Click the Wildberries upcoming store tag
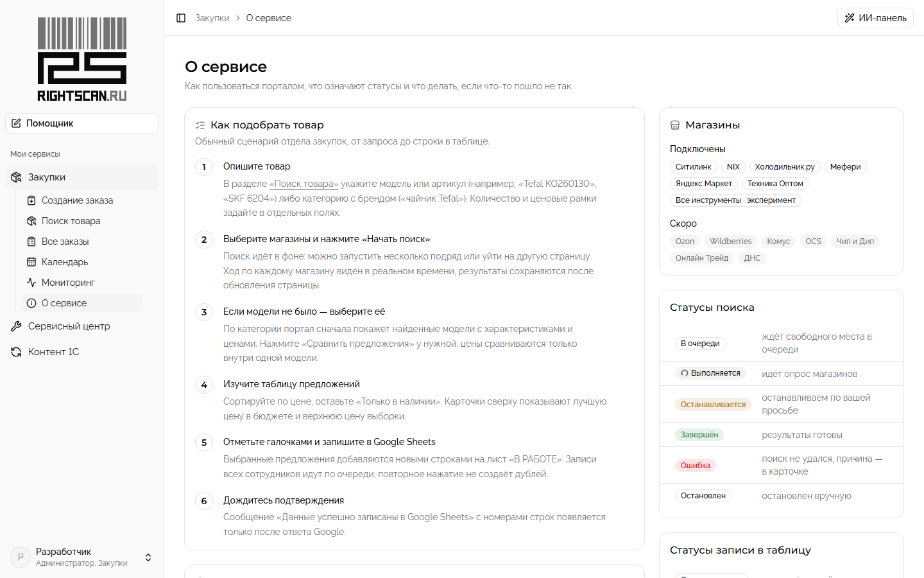Screen dimensions: 924x578 (730, 241)
